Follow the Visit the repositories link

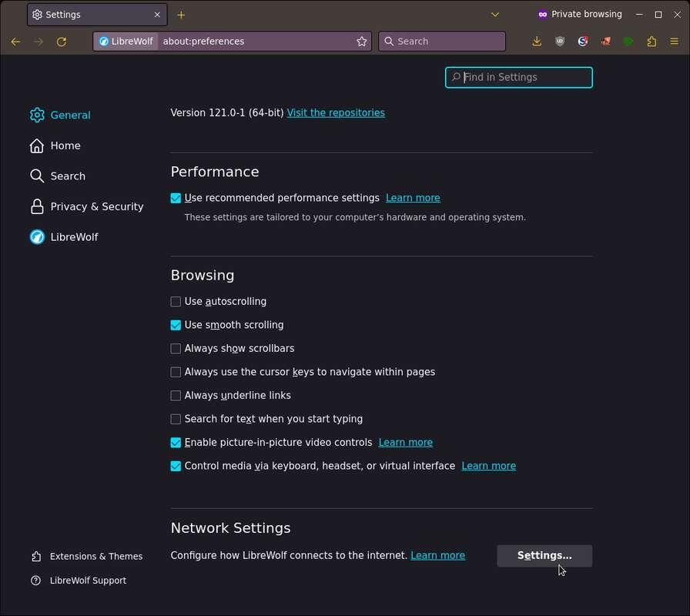336,112
